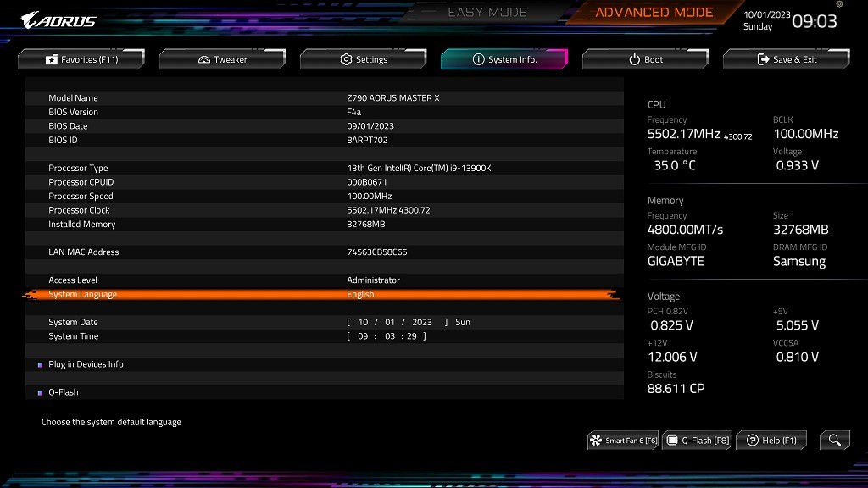Change the English language value

(360, 294)
